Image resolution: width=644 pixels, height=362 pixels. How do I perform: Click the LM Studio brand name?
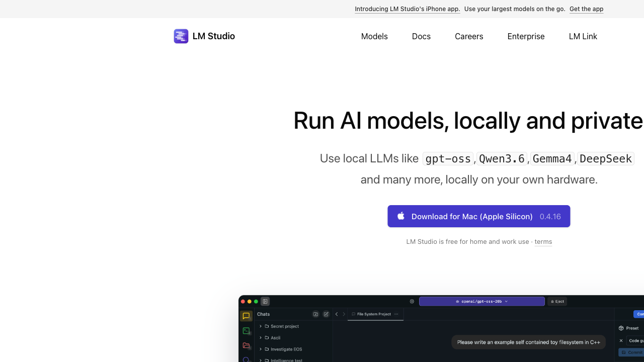[x=214, y=36]
